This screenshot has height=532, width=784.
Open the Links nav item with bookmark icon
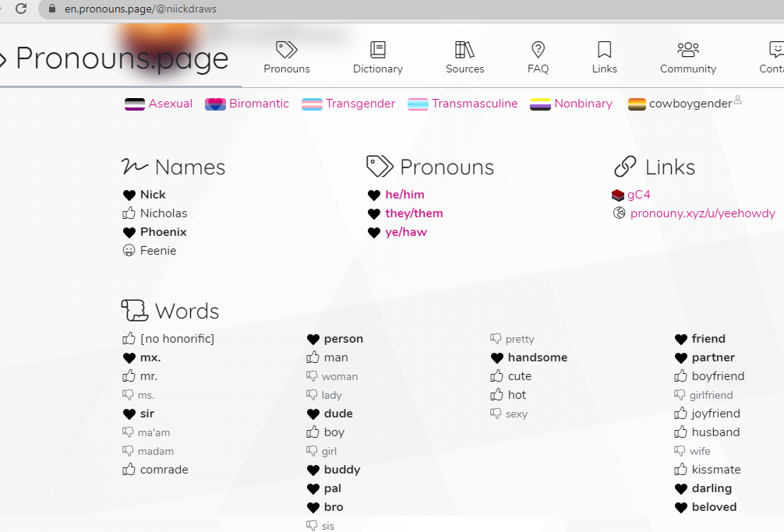(x=604, y=58)
